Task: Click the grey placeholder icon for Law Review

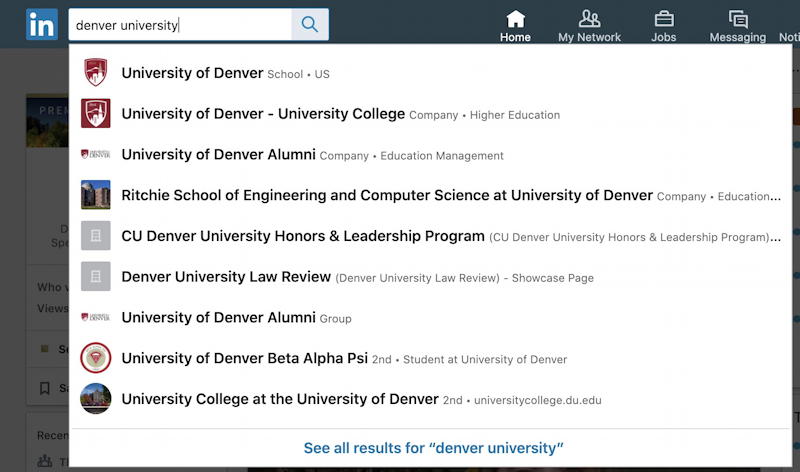Action: tap(95, 276)
